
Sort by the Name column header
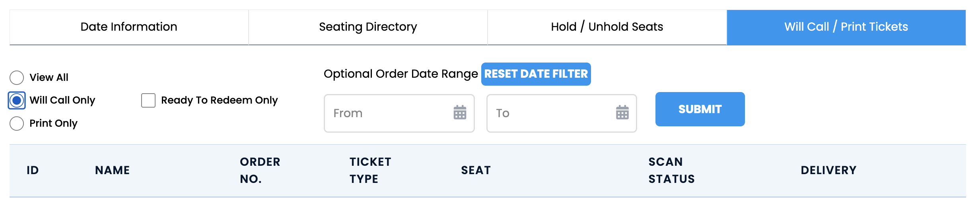pyautogui.click(x=113, y=171)
